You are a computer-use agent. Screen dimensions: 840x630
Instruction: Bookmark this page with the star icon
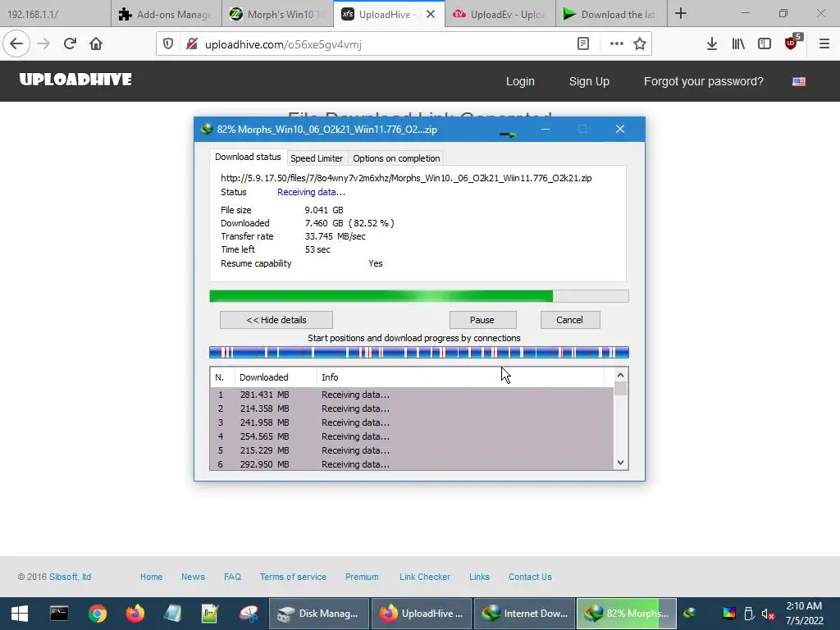tap(640, 44)
